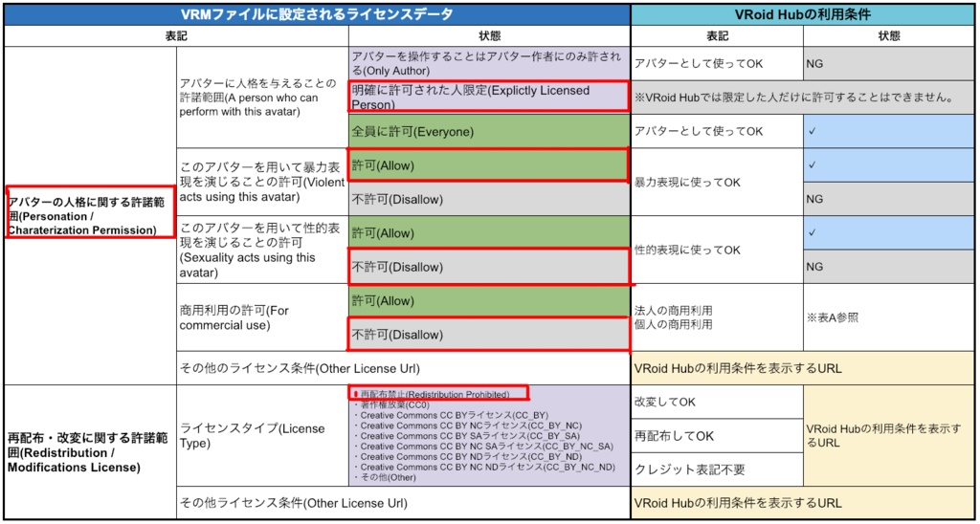The height and width of the screenshot is (524, 980).
Task: Select the "Explictly Licensed Person" cell
Action: click(488, 97)
